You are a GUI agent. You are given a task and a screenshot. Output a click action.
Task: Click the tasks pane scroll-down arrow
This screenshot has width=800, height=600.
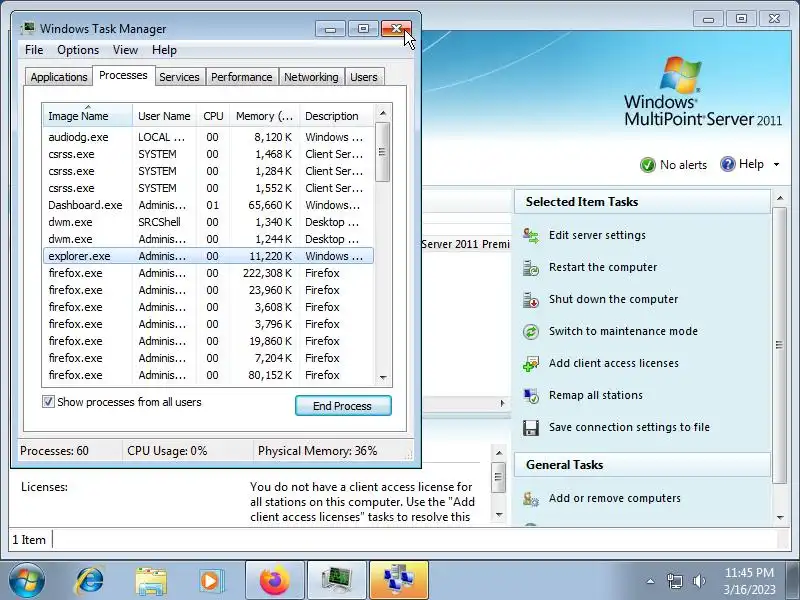[x=780, y=517]
